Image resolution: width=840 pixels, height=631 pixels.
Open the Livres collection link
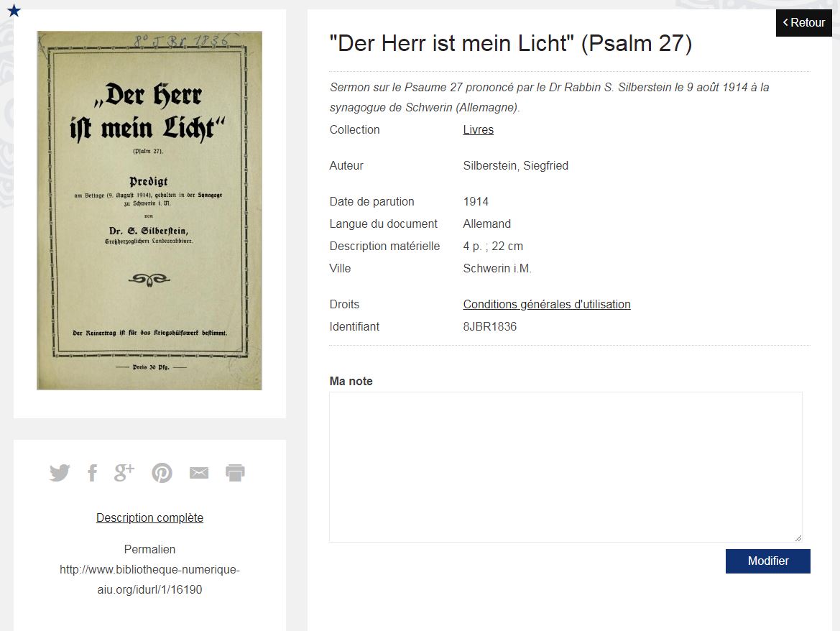click(479, 129)
